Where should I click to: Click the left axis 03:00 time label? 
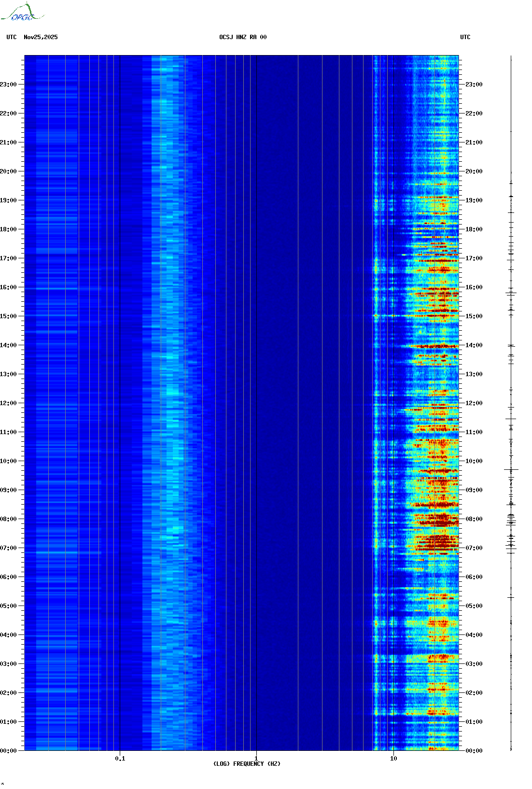8,664
